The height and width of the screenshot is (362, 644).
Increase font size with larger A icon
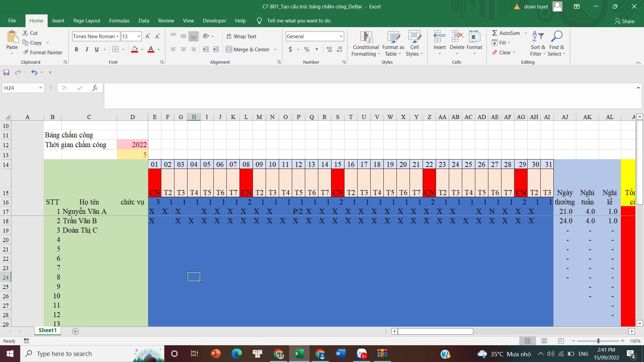tap(148, 36)
